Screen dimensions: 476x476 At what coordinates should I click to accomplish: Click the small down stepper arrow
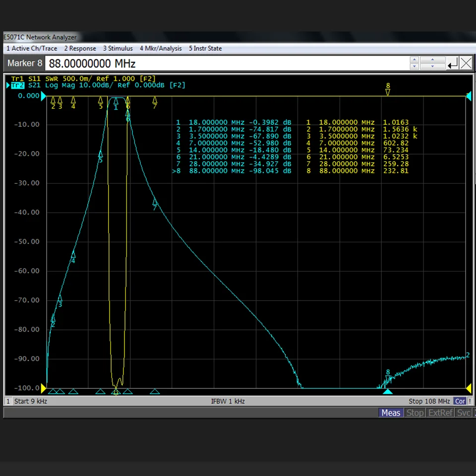[415, 66]
